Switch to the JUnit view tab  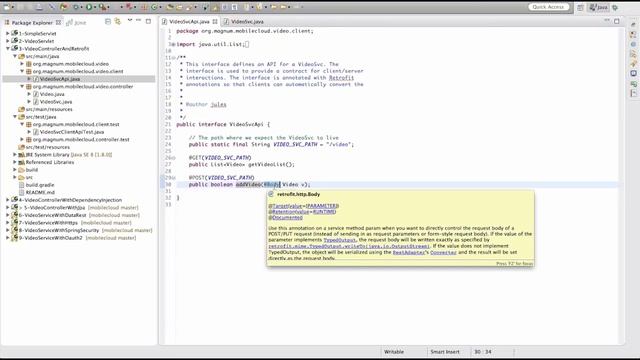click(x=76, y=22)
